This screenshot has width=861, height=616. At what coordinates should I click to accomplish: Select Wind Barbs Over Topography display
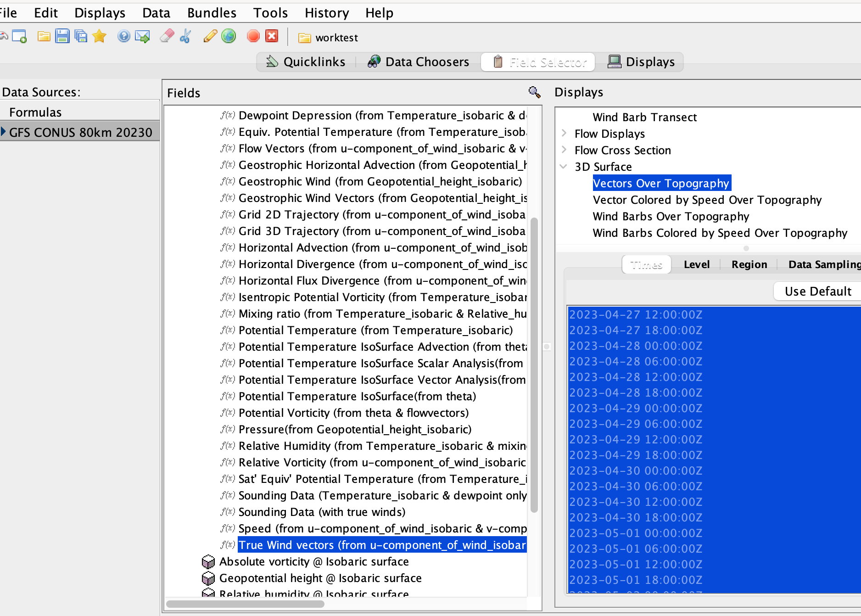pos(671,216)
